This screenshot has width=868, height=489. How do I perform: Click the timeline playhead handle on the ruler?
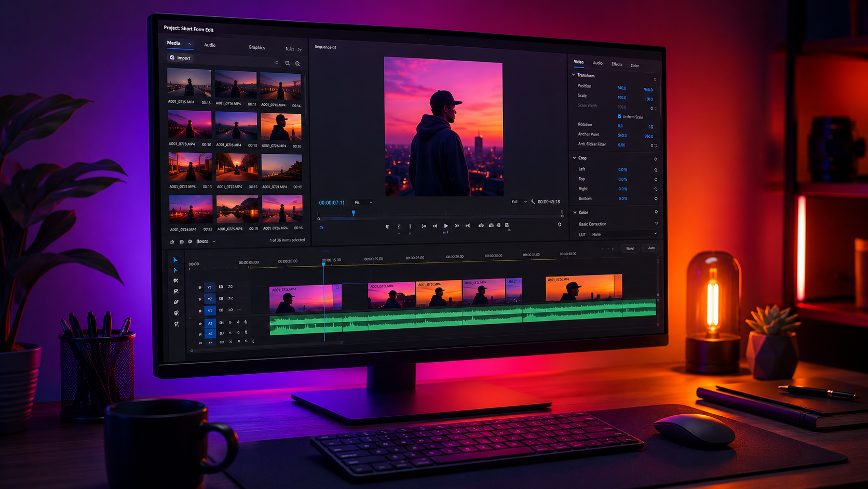[x=323, y=264]
